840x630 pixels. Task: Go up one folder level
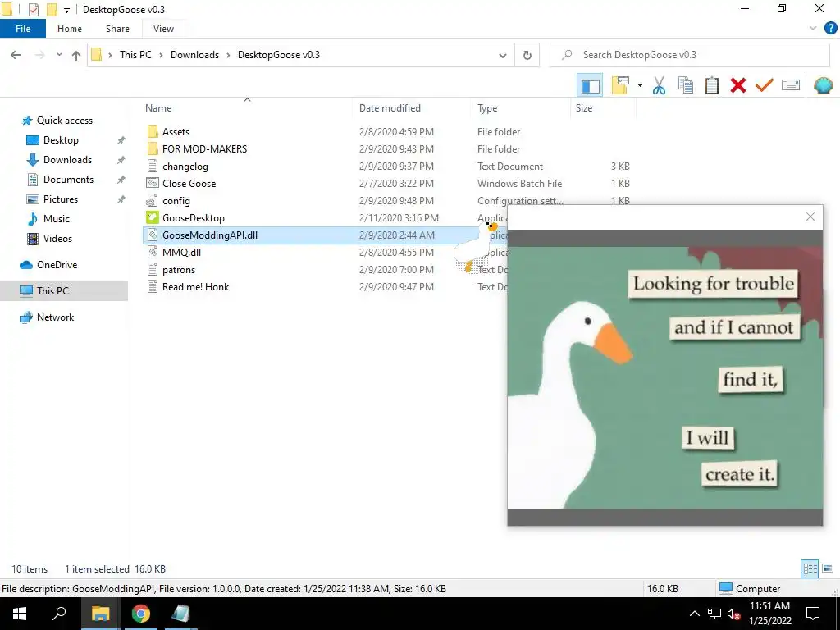76,55
